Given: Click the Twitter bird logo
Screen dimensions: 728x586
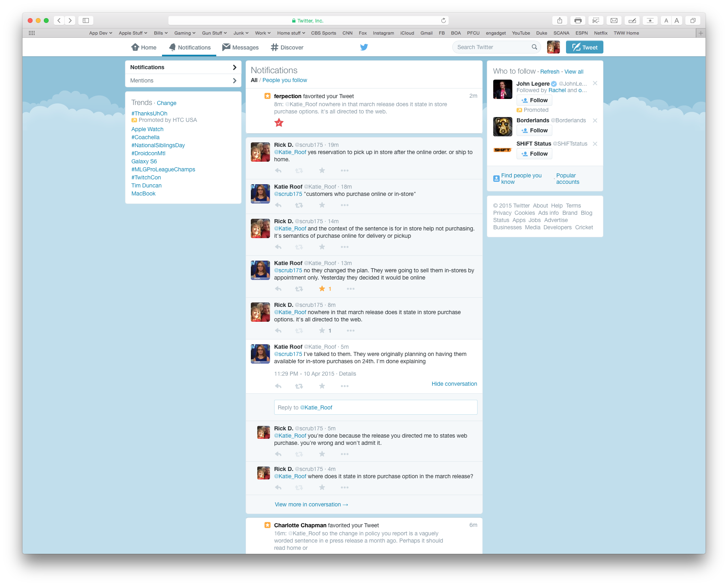Looking at the screenshot, I should [x=364, y=47].
